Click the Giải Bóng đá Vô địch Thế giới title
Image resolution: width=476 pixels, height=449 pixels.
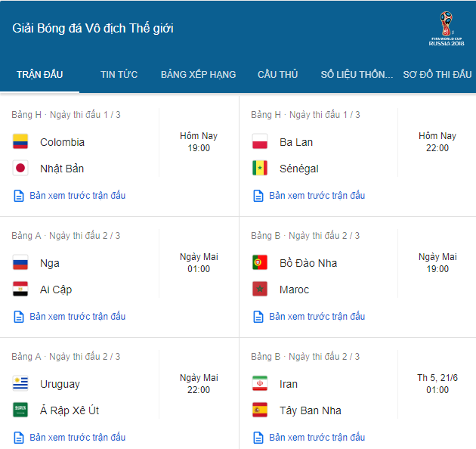pyautogui.click(x=93, y=29)
